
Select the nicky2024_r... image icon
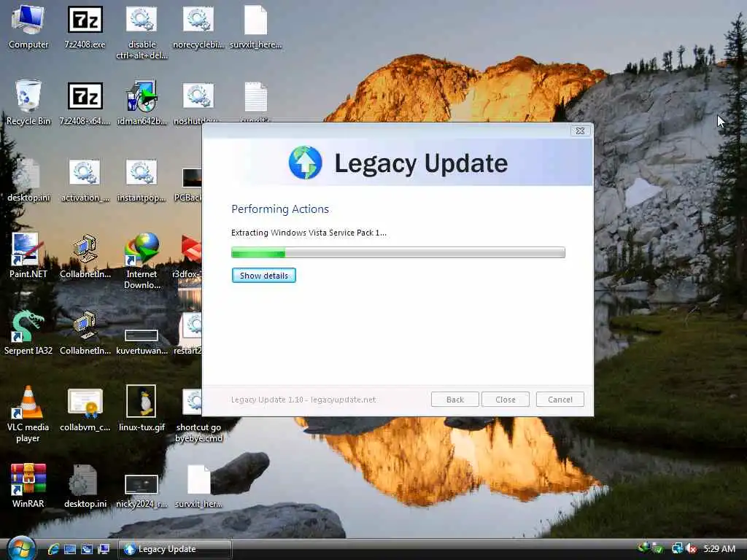pyautogui.click(x=142, y=491)
